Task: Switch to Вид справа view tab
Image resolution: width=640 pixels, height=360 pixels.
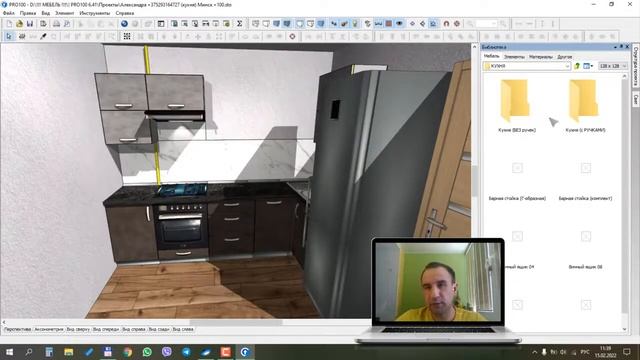Action: click(134, 329)
